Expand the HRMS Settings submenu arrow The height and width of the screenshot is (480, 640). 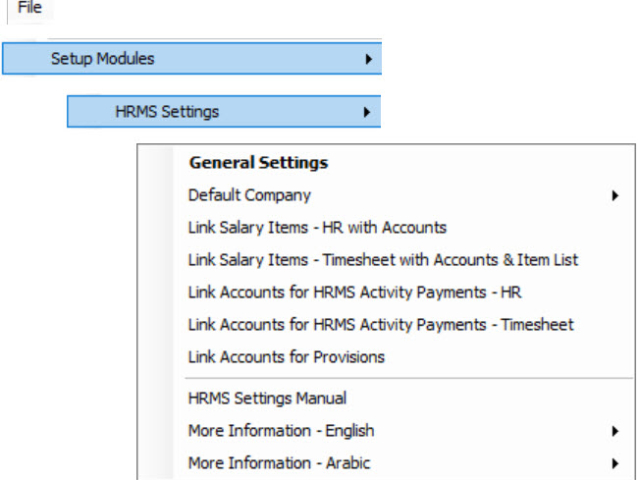point(367,112)
